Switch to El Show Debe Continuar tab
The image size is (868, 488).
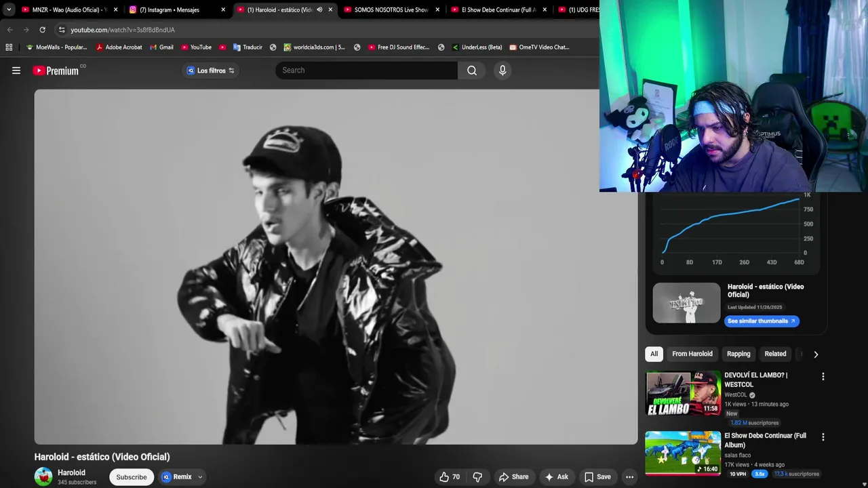pyautogui.click(x=498, y=9)
